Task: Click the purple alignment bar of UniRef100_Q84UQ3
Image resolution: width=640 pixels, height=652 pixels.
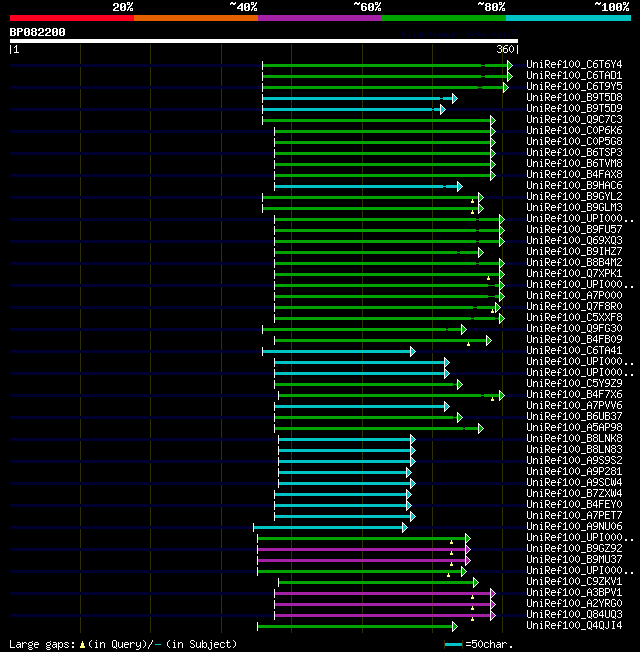Action: coord(385,615)
